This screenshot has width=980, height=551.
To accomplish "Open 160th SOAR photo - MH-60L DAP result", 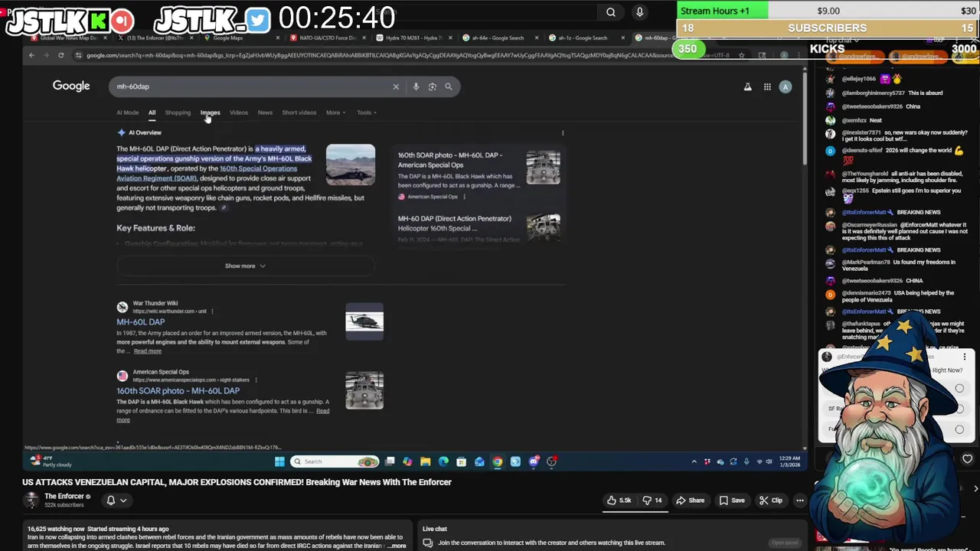I will (178, 391).
